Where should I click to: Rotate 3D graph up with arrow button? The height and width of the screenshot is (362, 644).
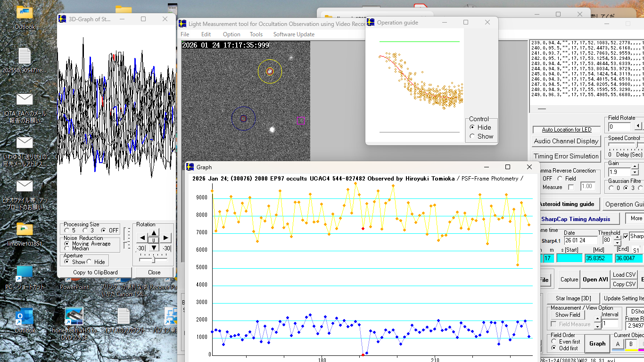click(x=154, y=233)
